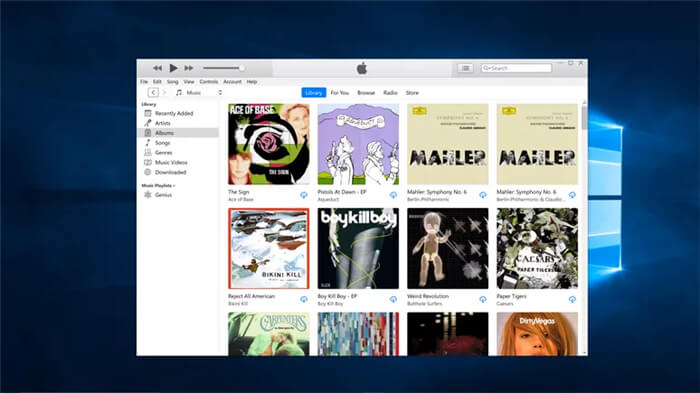Click the Apple logo display area
Screen dimensions: 700x393
pyautogui.click(x=362, y=68)
